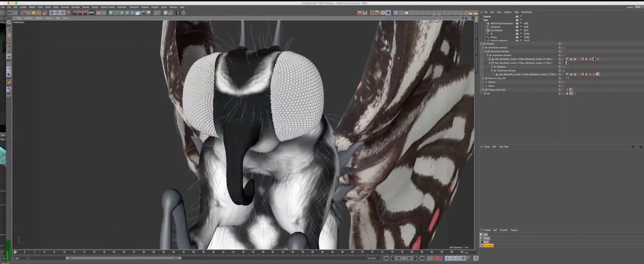
Task: Collapse the first Subdivision Surface under Butterfly
Action: (x=483, y=48)
